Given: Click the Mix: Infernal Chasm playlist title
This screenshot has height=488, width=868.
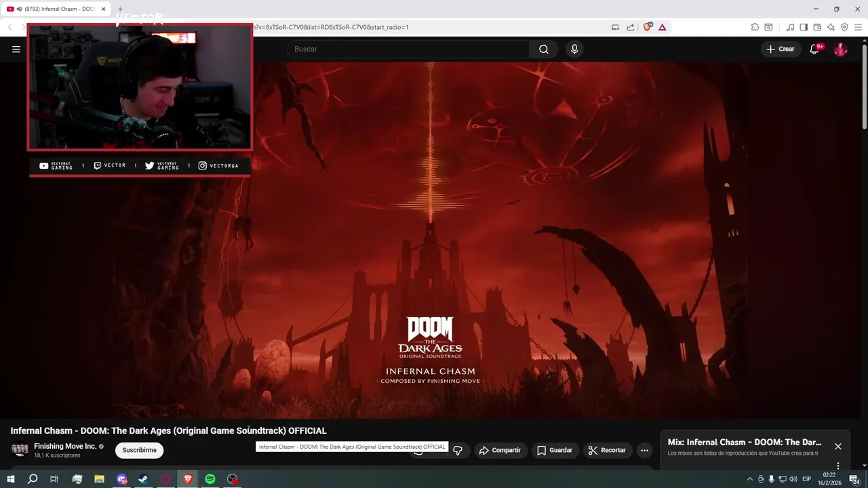Looking at the screenshot, I should pos(745,442).
